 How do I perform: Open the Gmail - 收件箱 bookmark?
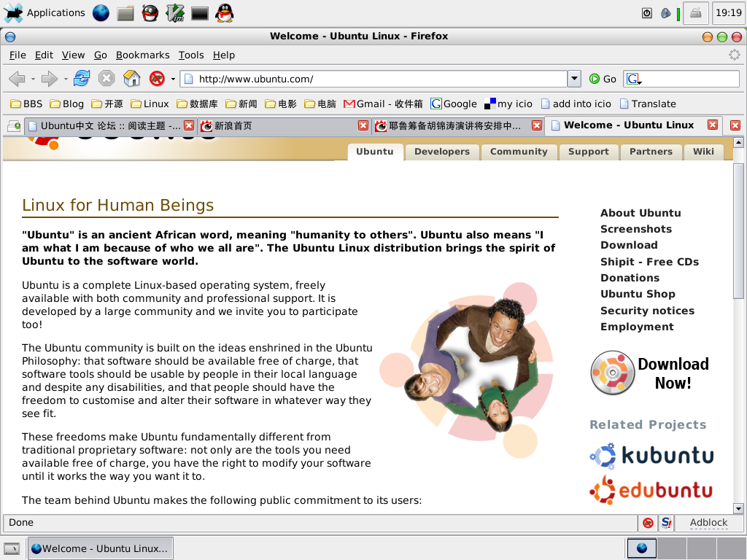pos(383,104)
